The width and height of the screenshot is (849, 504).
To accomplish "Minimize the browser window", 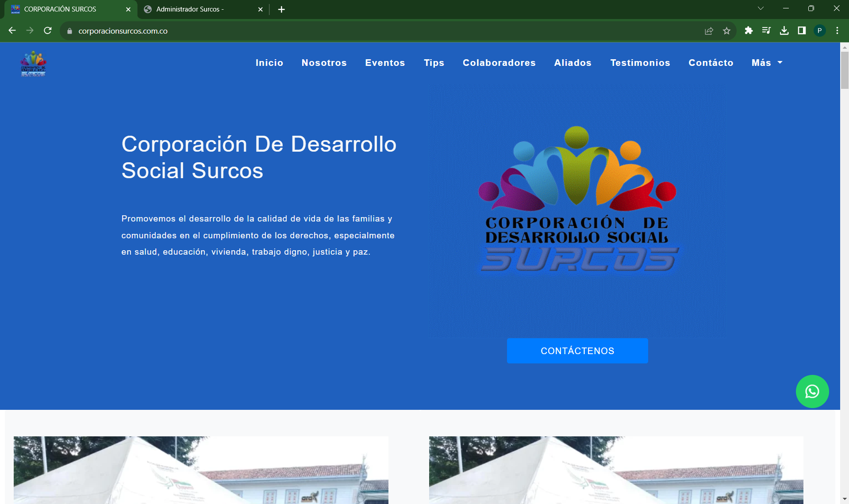I will click(x=786, y=8).
